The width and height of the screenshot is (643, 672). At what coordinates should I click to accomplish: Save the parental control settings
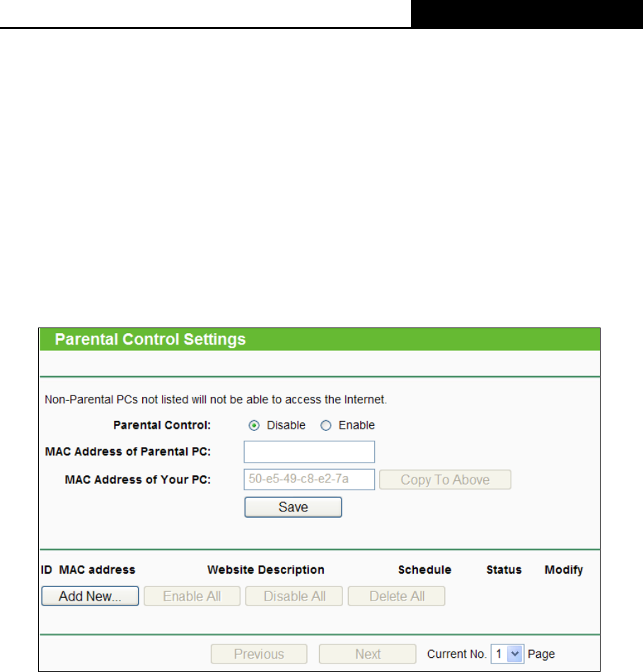click(x=294, y=507)
